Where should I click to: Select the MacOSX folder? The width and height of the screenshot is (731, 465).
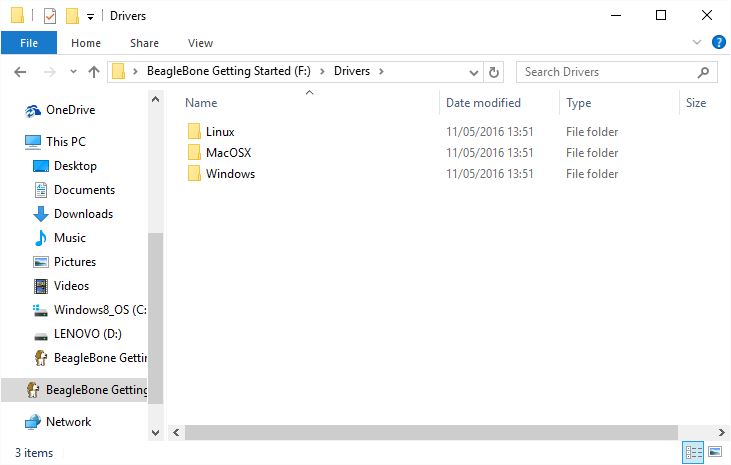228,153
